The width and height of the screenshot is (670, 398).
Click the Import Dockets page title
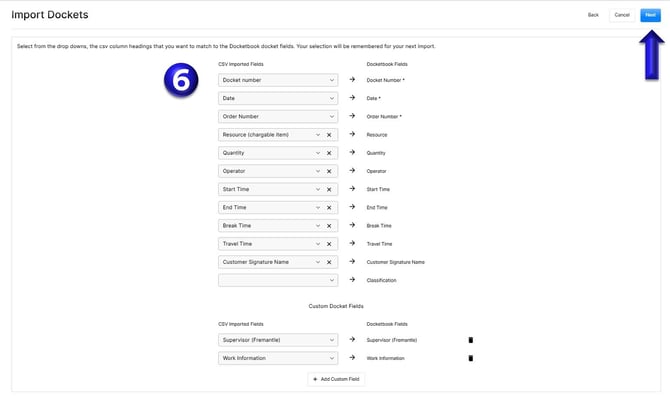tap(50, 15)
